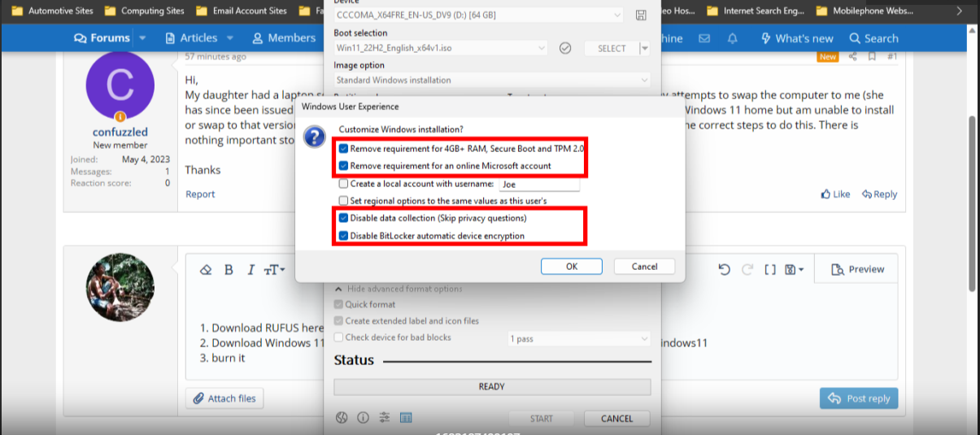
Task: Go to the Forums tab
Action: (102, 38)
